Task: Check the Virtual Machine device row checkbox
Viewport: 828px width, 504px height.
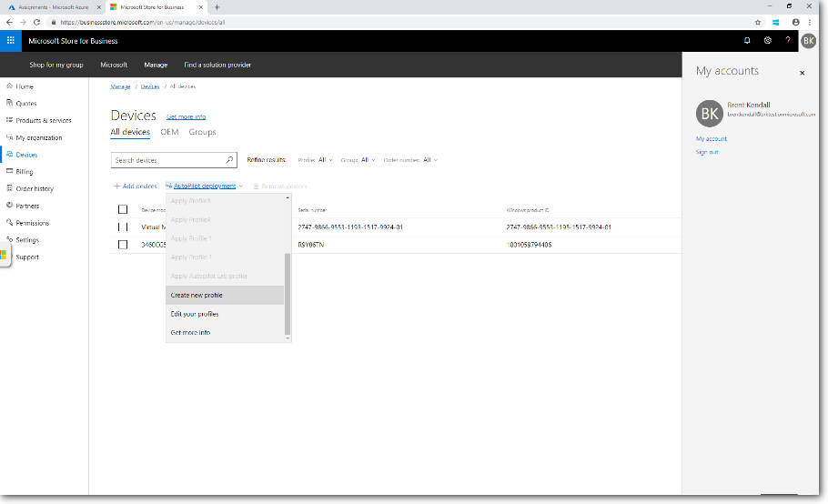Action: (123, 227)
